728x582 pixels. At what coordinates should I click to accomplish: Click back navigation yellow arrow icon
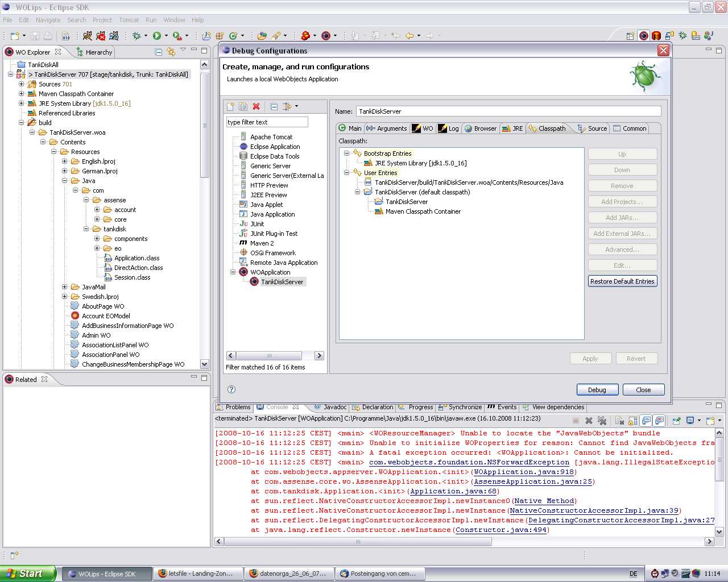(409, 36)
